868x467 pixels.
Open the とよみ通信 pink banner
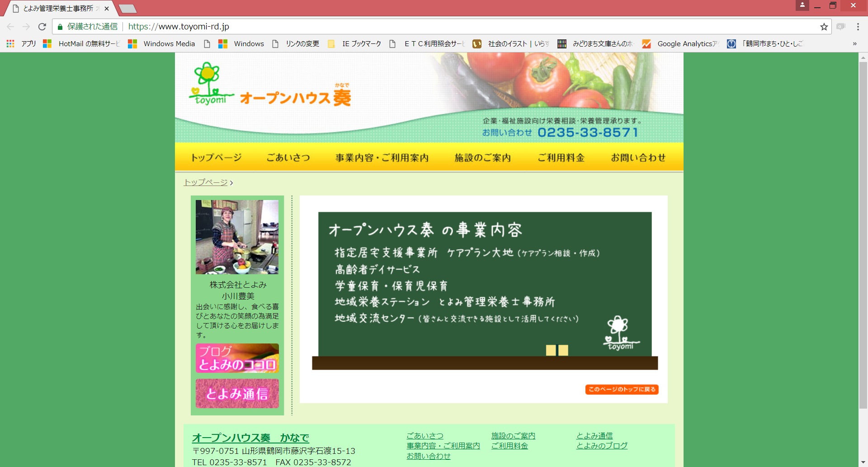(237, 393)
